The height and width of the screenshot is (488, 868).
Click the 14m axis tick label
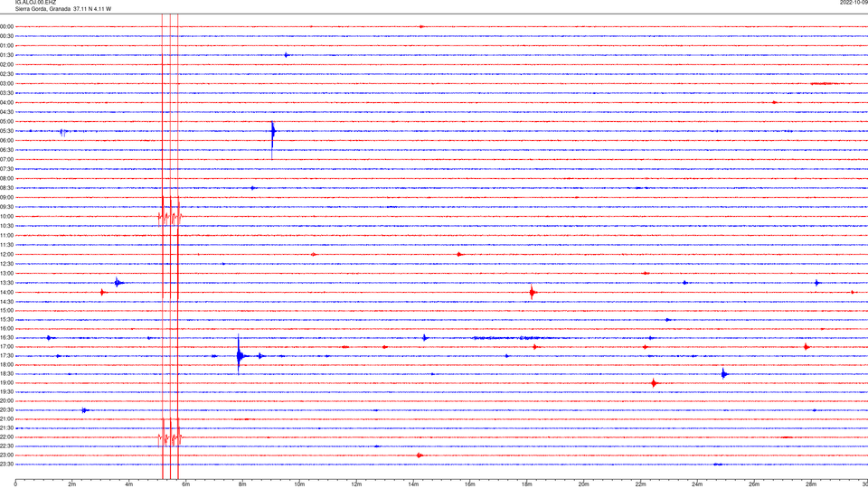[413, 484]
